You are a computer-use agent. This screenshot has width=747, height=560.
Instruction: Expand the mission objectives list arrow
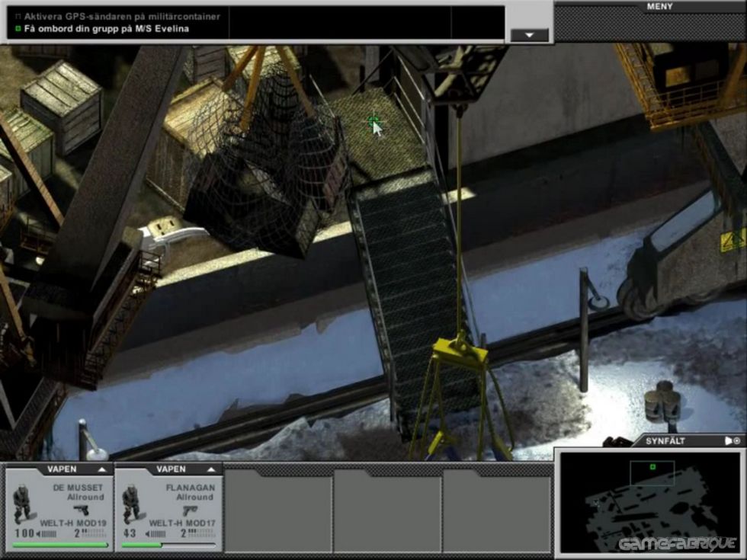(x=529, y=35)
